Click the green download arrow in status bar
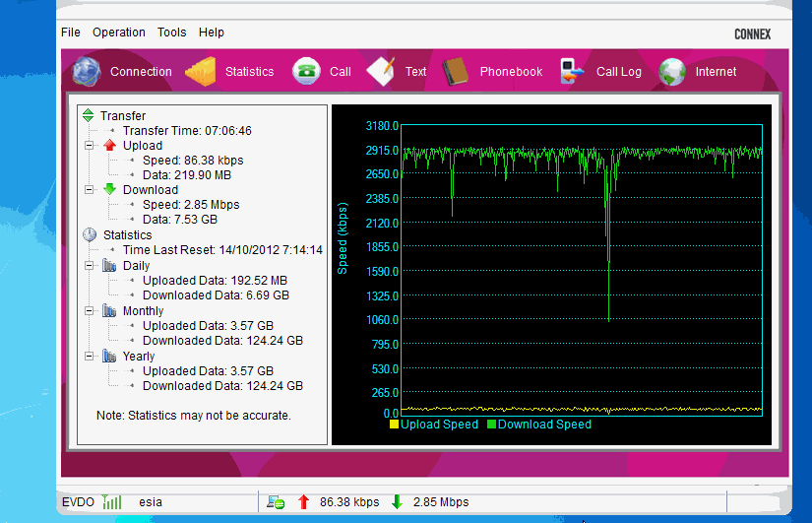The width and height of the screenshot is (812, 523). point(398,501)
